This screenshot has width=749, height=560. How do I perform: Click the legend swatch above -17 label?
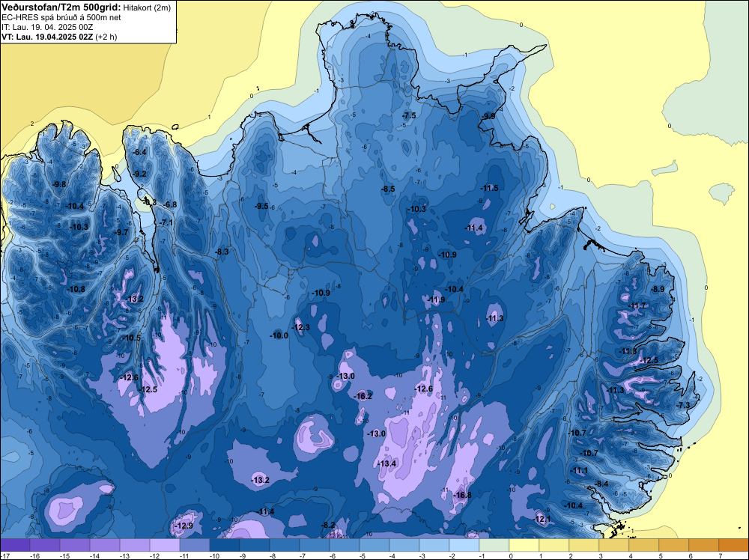(x=15, y=545)
